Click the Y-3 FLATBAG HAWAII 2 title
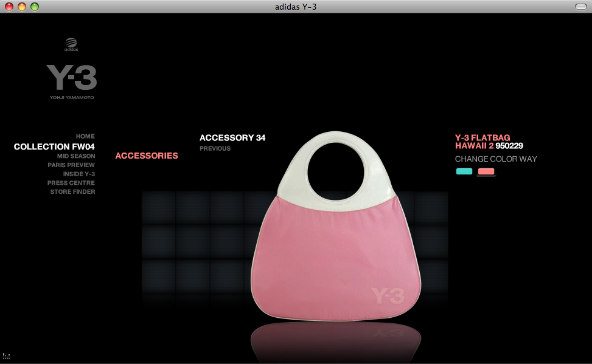The image size is (592, 364). tap(482, 142)
